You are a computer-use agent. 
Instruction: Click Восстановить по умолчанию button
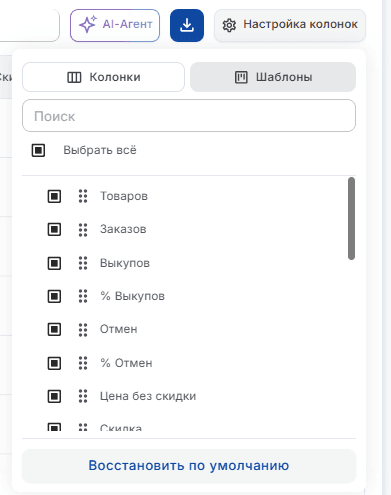189,466
